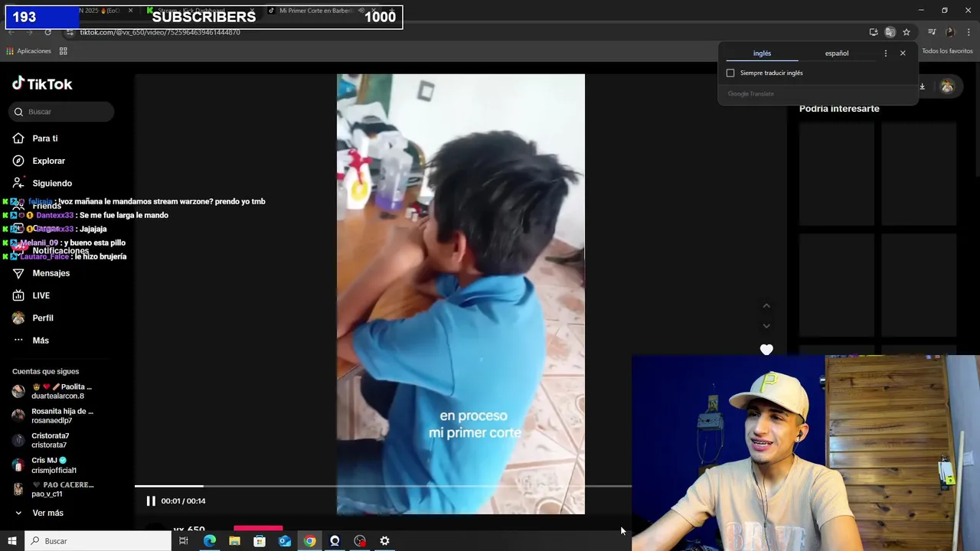
Task: Click the translate icon in address bar
Action: [x=890, y=32]
